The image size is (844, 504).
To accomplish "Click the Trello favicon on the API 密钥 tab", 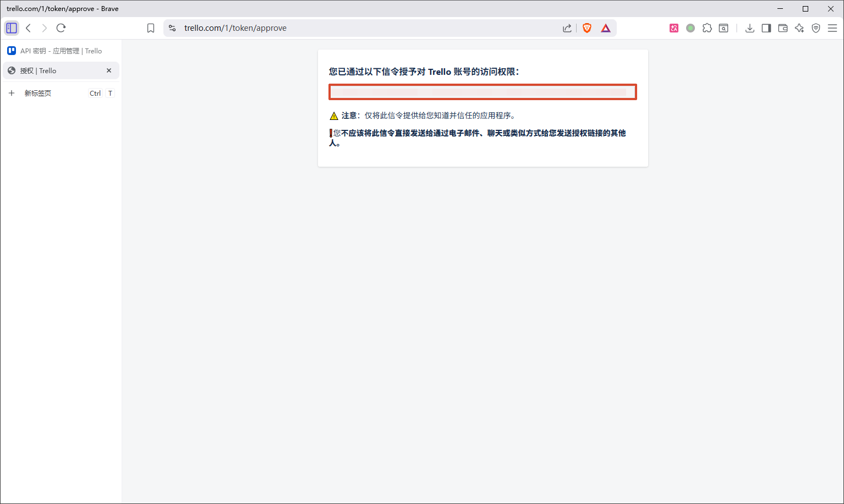I will tap(12, 51).
